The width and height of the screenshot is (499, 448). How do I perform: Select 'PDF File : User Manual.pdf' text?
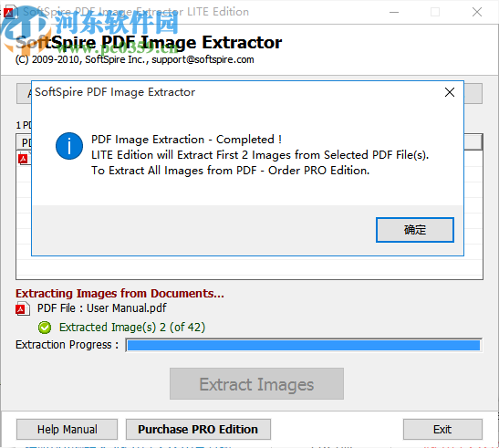point(102,308)
